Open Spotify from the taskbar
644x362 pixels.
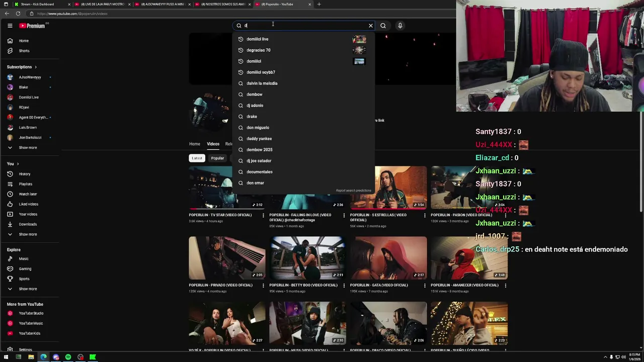click(68, 357)
